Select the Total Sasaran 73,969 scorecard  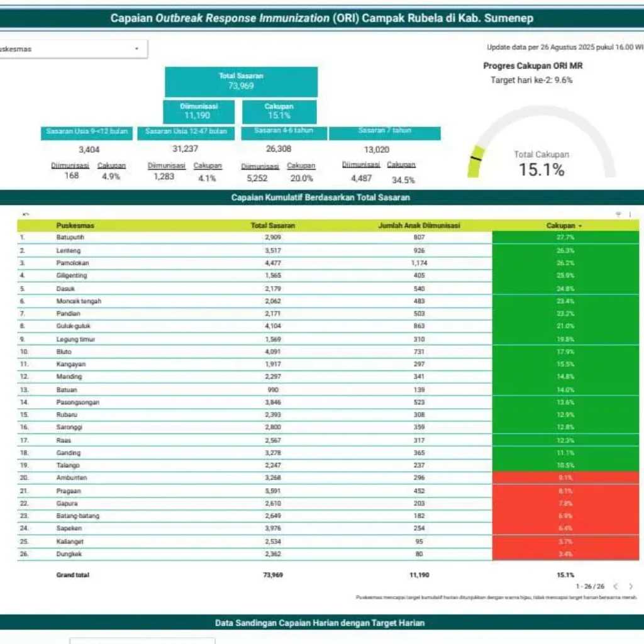click(x=241, y=81)
